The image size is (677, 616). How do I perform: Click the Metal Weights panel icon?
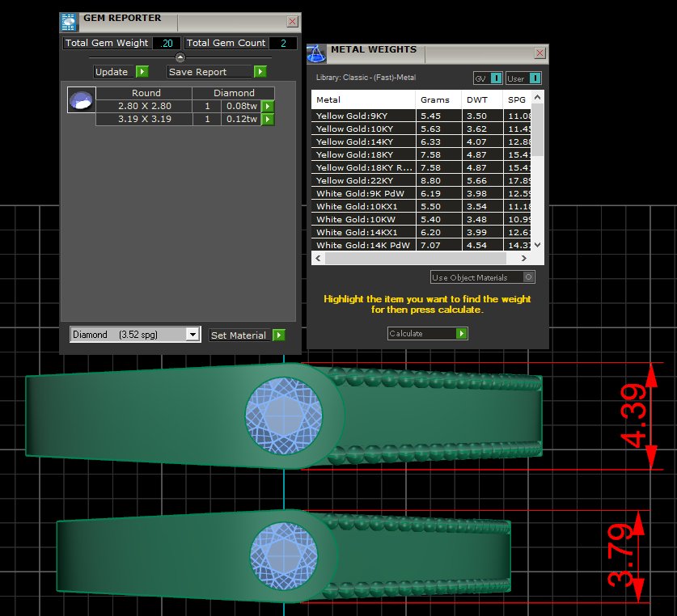[x=316, y=54]
